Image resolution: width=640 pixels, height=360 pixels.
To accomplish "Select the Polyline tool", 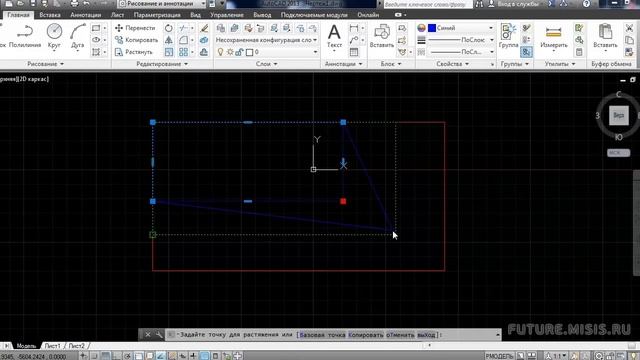I will point(25,37).
